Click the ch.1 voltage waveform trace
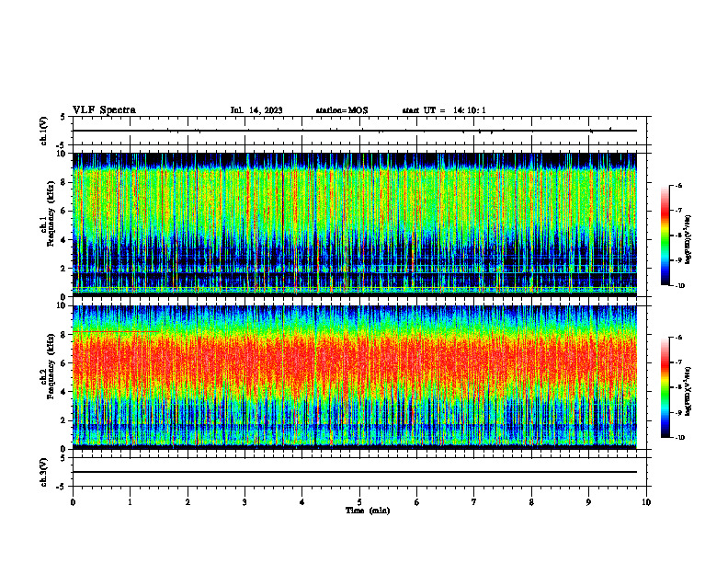The height and width of the screenshot is (563, 728). coord(355,131)
